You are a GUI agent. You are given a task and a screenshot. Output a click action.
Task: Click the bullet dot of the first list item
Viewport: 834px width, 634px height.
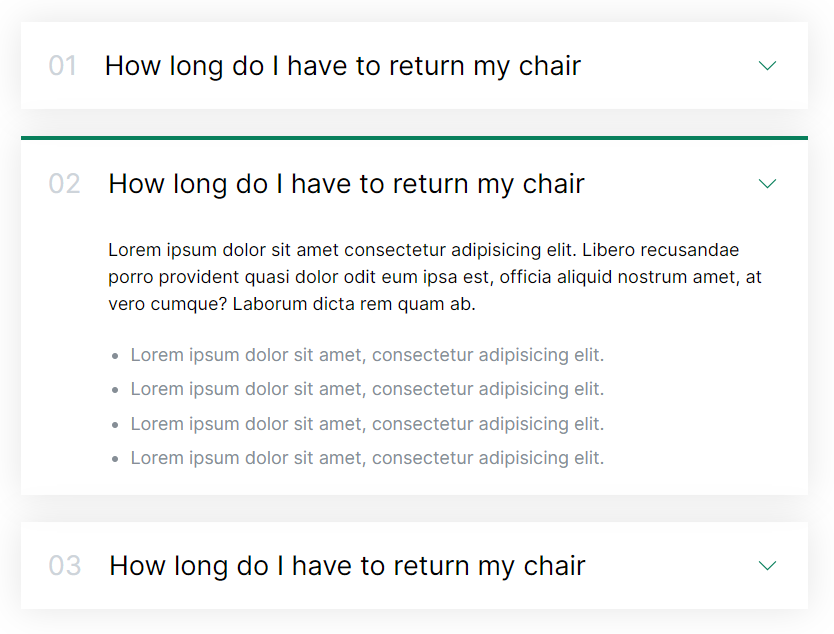116,356
